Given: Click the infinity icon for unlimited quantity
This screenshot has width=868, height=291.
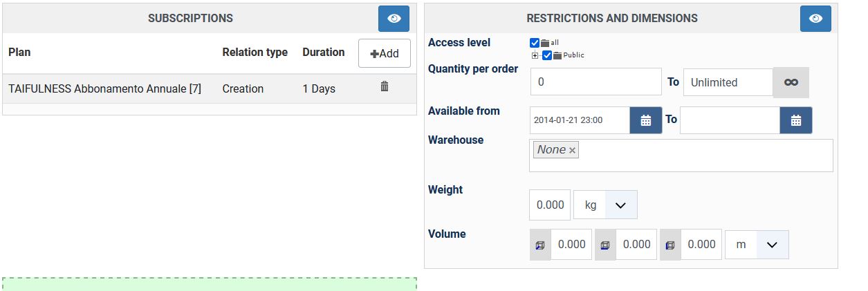Looking at the screenshot, I should [791, 82].
